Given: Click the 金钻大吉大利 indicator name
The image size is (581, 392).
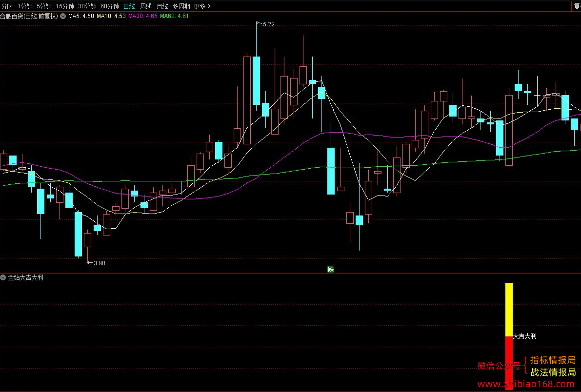Looking at the screenshot, I should click(x=25, y=277).
